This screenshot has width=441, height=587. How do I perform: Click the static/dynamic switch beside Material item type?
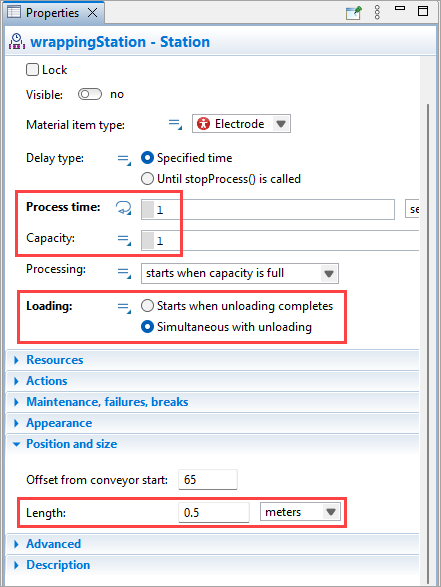click(x=175, y=124)
